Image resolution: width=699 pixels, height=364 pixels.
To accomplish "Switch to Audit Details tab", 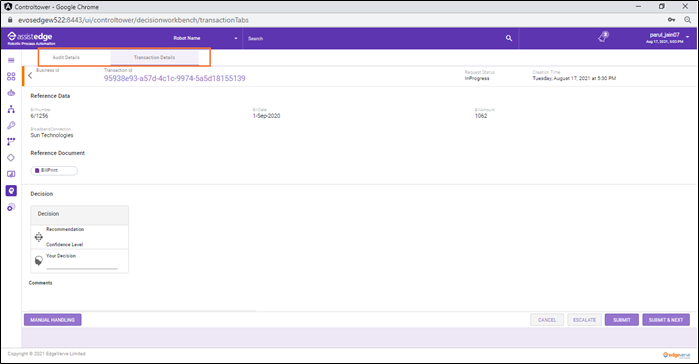I will [66, 57].
